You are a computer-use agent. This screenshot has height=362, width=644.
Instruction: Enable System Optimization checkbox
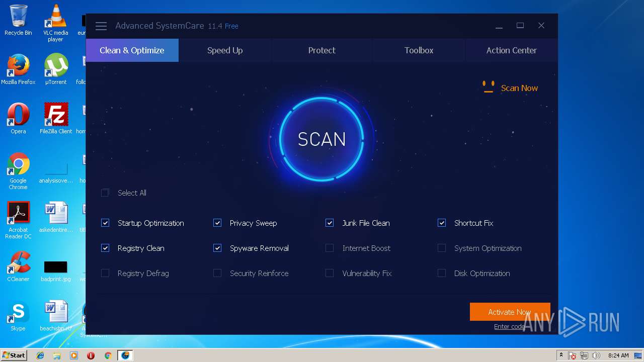pyautogui.click(x=442, y=248)
